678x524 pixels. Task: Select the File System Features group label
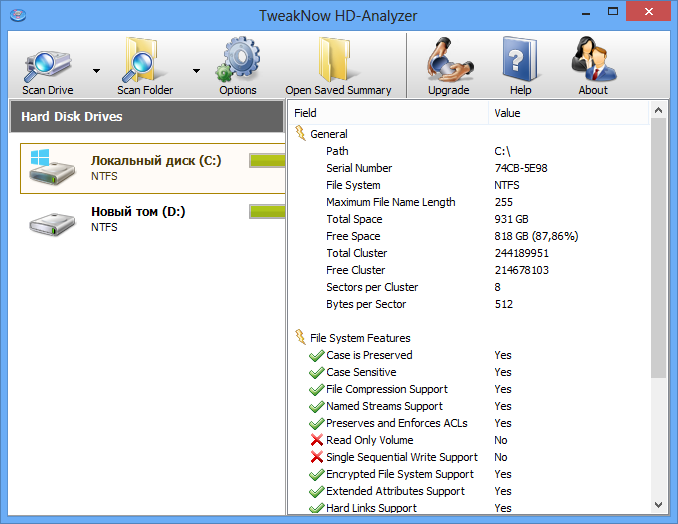(360, 338)
